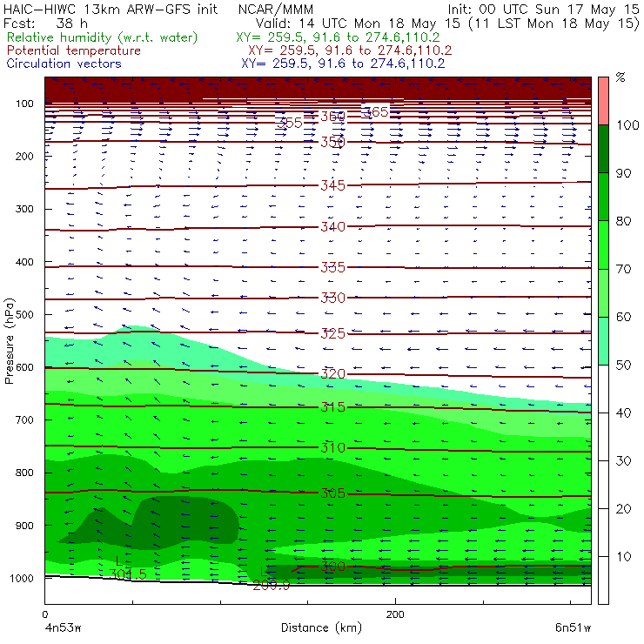Viewport: 644px width, 644px height.
Task: Click the 50–60% aqua colorbar segment
Action: (603, 341)
